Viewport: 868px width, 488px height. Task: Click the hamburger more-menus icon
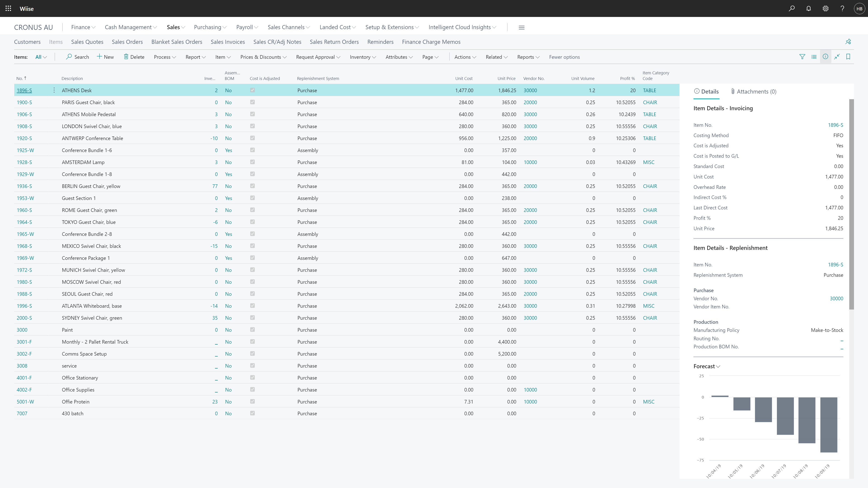(521, 27)
